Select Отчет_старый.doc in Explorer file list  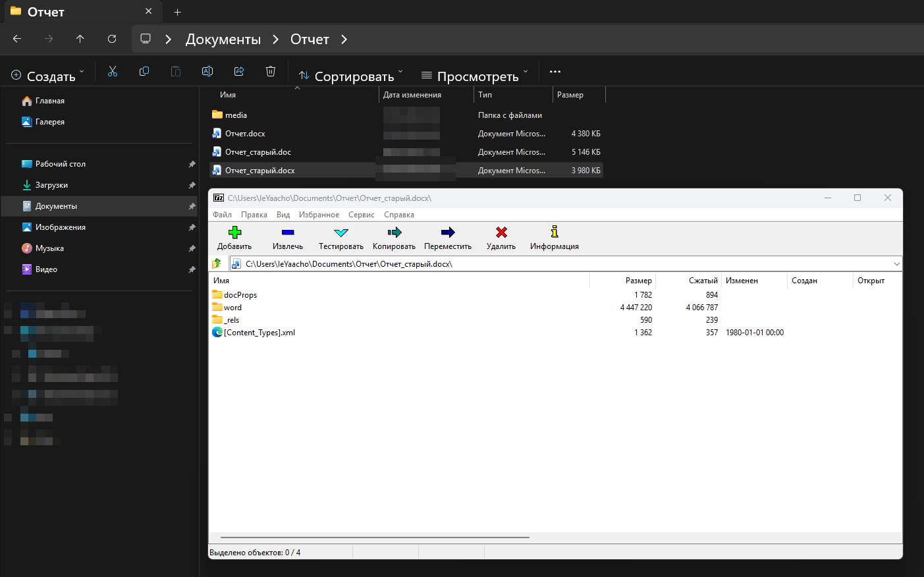(x=258, y=152)
